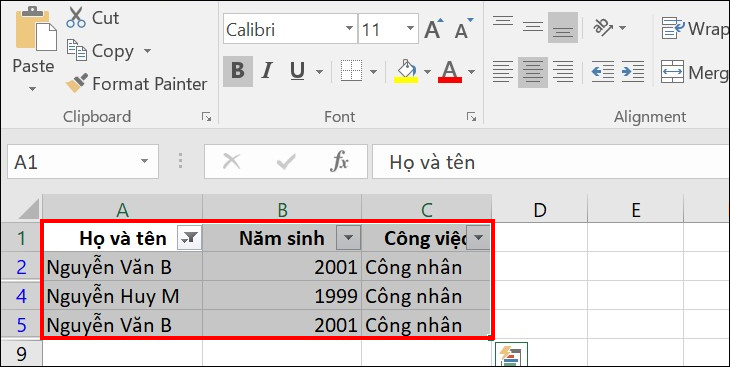Open Insert Function fx
Image resolution: width=730 pixels, height=367 pixels.
click(x=339, y=162)
